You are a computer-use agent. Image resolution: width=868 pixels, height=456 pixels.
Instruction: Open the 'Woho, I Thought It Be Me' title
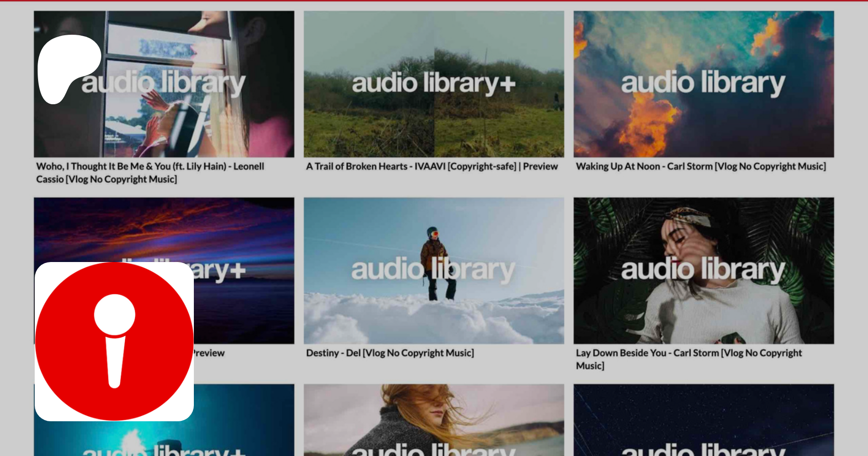150,166
